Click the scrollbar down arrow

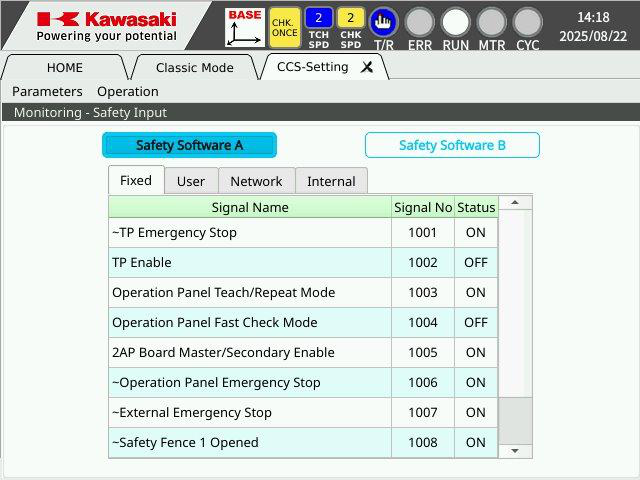[515, 451]
